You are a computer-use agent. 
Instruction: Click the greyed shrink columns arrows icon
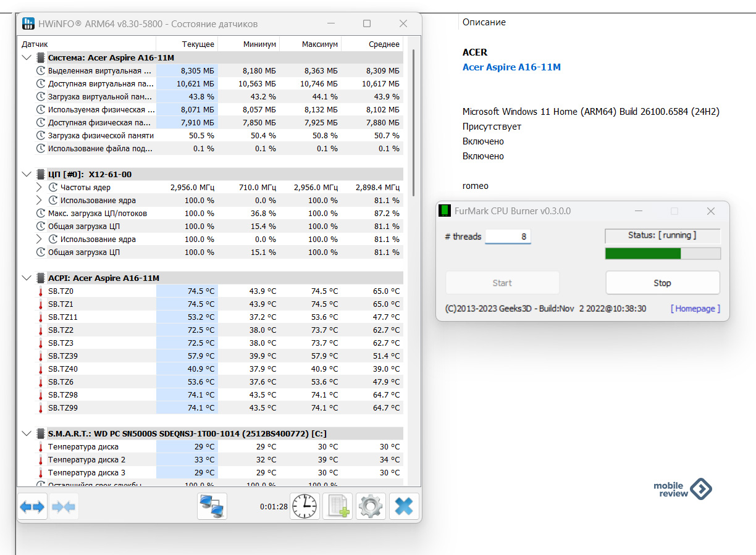click(64, 507)
